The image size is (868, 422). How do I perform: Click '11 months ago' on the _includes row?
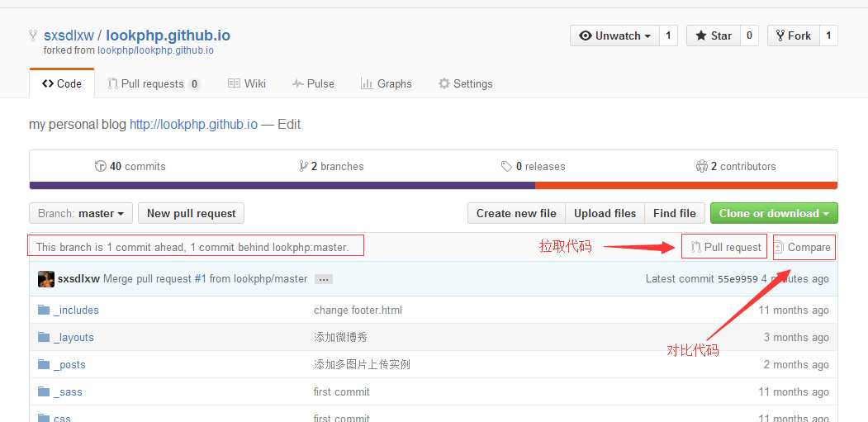click(794, 311)
